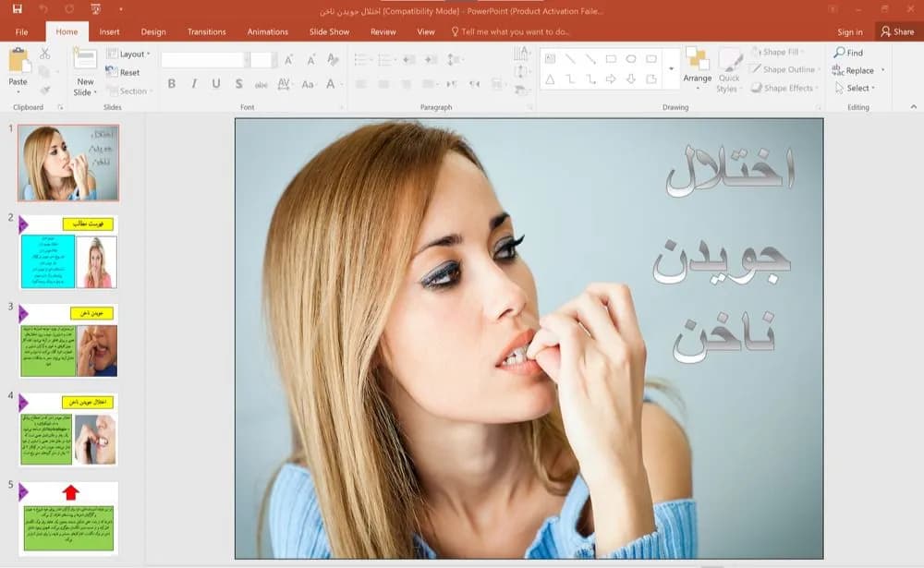The width and height of the screenshot is (924, 568).
Task: Click Increase Font Size icon
Action: click(288, 59)
